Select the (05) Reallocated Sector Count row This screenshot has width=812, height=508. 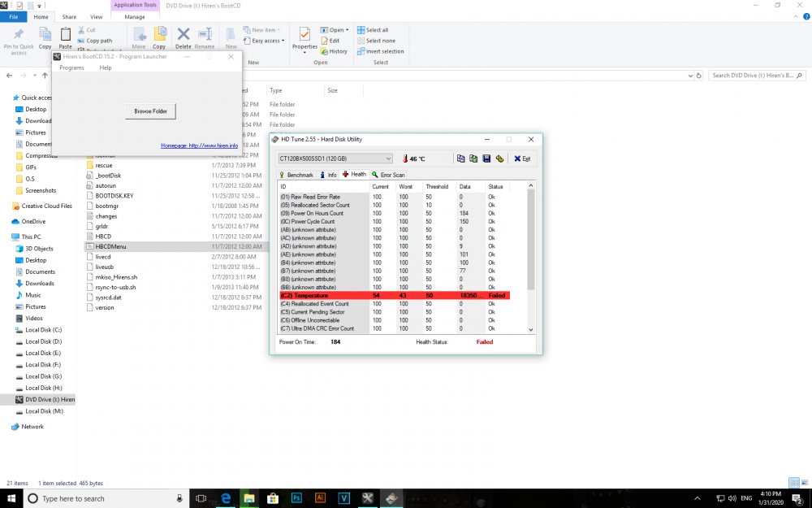click(395, 206)
